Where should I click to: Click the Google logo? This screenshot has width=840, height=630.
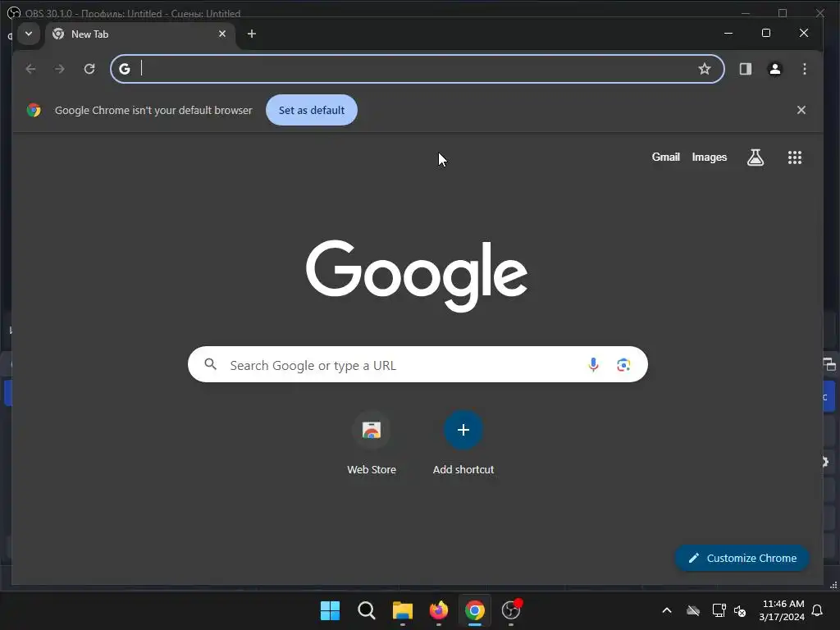pos(417,276)
